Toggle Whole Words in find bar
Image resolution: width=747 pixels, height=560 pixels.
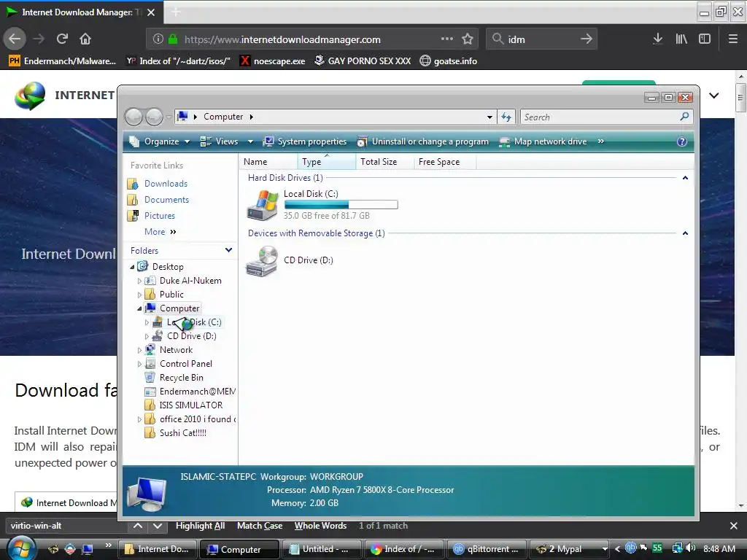320,526
